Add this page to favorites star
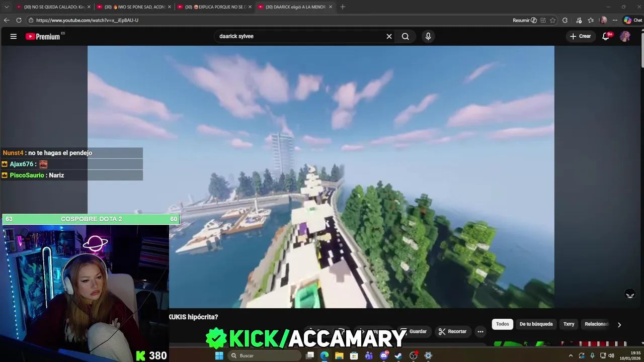This screenshot has width=644, height=362. pos(552,20)
